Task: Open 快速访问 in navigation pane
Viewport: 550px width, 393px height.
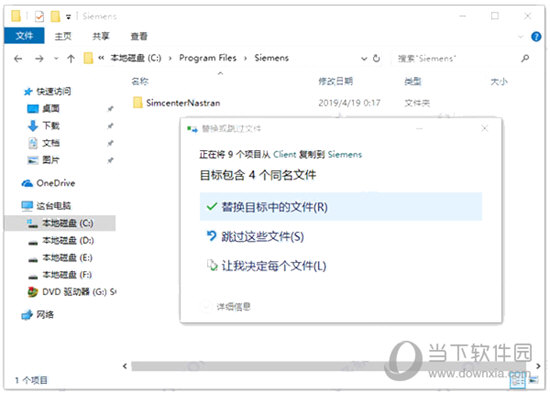Action: tap(54, 92)
